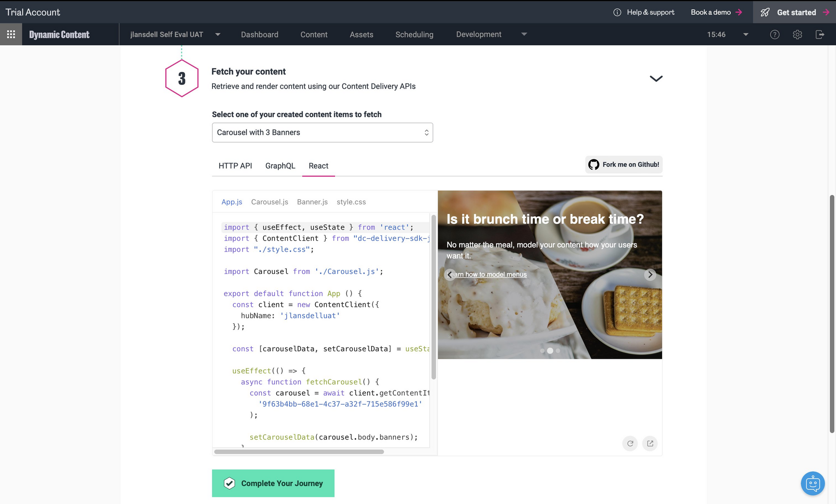836x504 pixels.
Task: Open the Banner.js file tab
Action: [312, 202]
